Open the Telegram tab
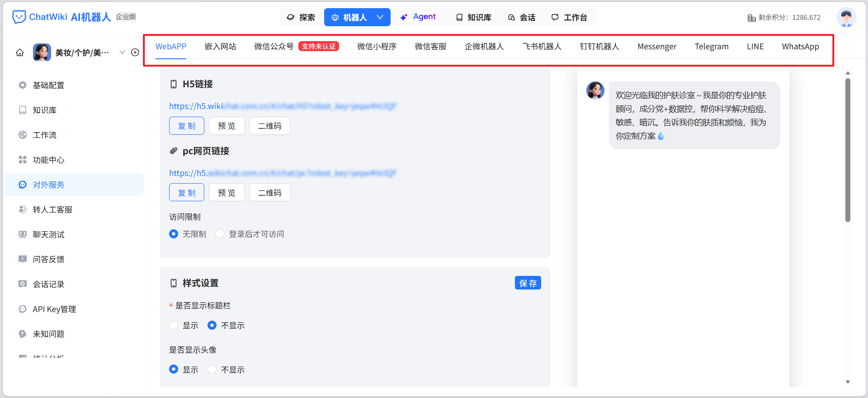This screenshot has height=398, width=868. click(712, 47)
